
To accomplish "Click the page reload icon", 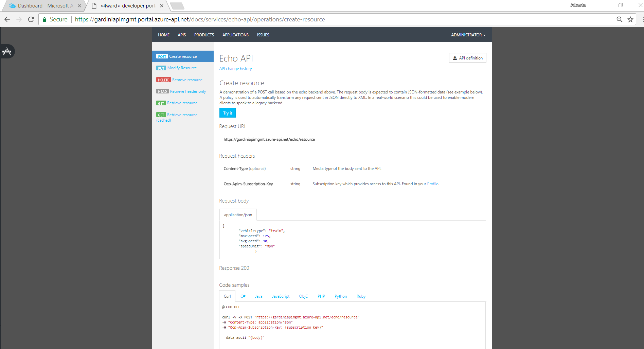I will click(31, 19).
